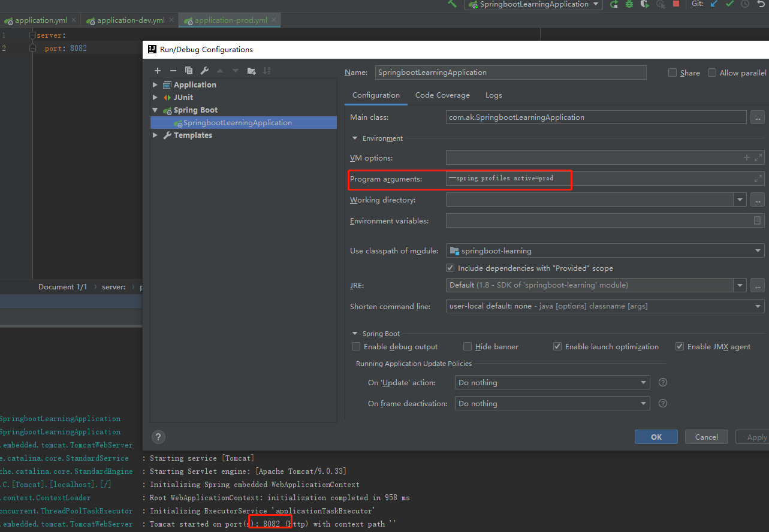Expand Application node in tree

pyautogui.click(x=155, y=84)
